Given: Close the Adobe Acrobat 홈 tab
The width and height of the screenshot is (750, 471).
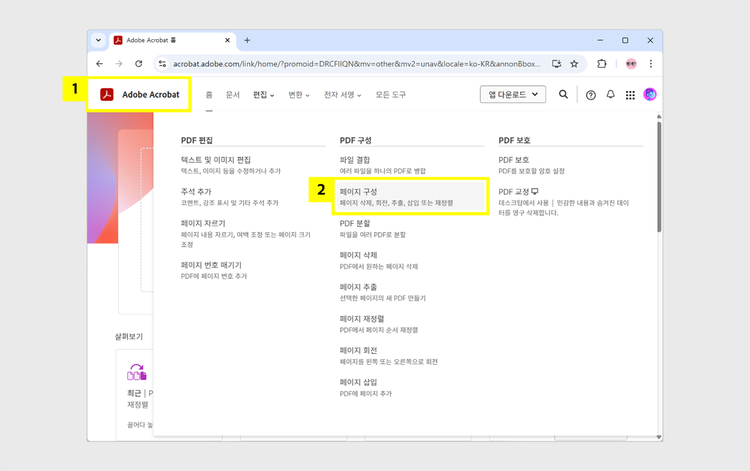Looking at the screenshot, I should [x=228, y=40].
